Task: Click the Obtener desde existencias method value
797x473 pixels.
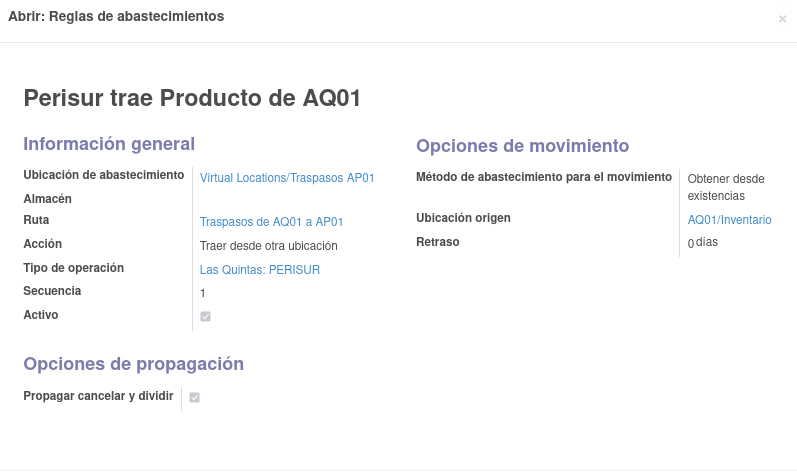Action: click(x=726, y=187)
